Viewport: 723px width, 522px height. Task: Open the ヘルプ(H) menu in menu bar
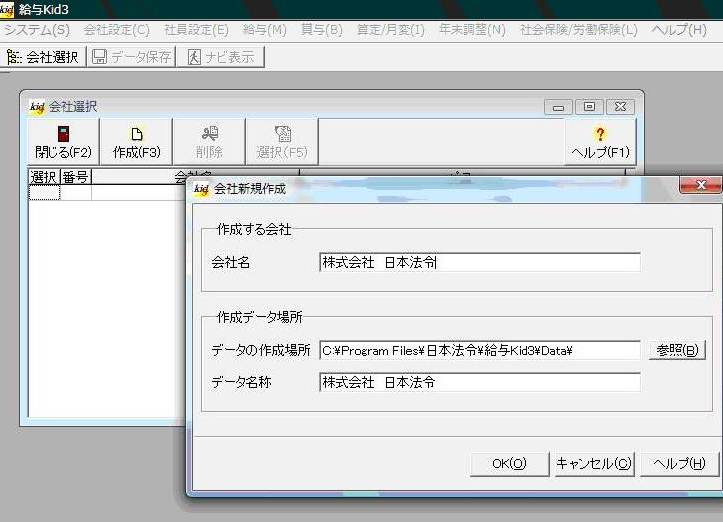coord(679,30)
